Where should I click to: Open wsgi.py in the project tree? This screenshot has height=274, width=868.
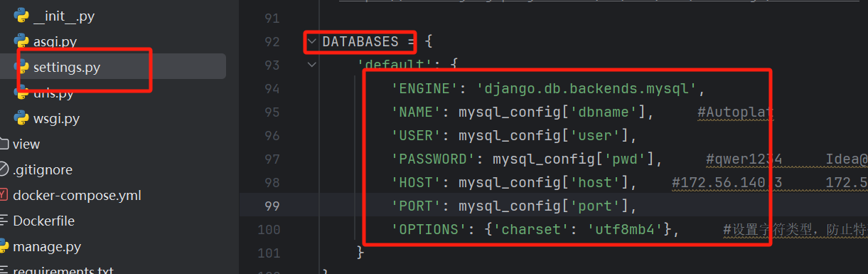[56, 118]
